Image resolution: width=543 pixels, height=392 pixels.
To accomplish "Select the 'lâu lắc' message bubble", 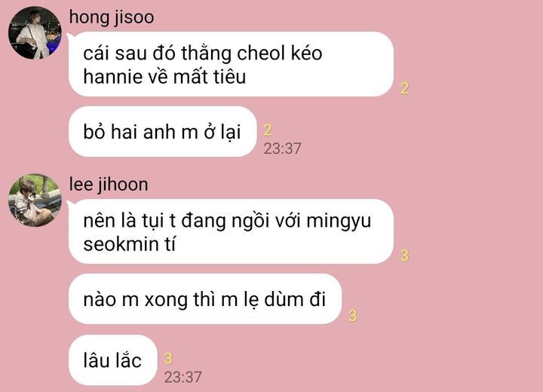I will (113, 360).
